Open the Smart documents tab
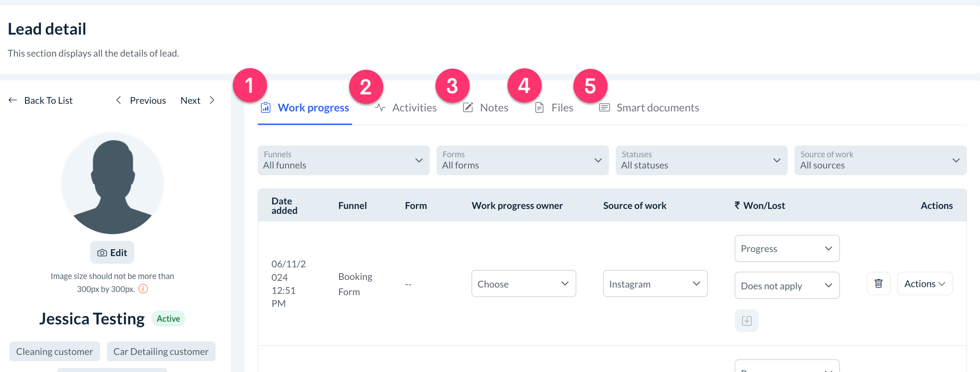 coord(649,108)
